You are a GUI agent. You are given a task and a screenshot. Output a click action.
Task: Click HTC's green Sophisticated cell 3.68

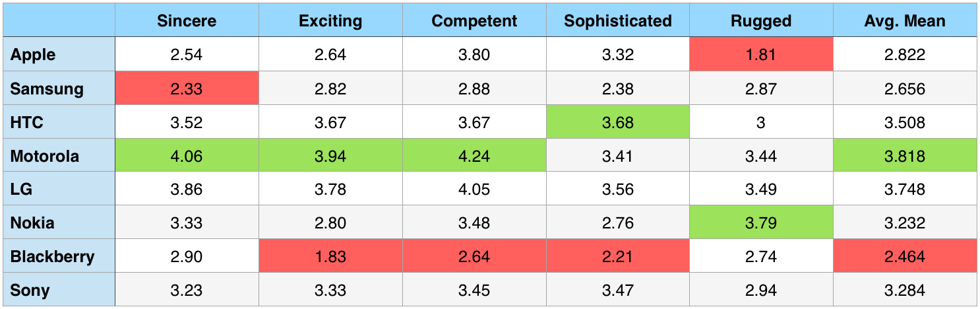point(618,123)
